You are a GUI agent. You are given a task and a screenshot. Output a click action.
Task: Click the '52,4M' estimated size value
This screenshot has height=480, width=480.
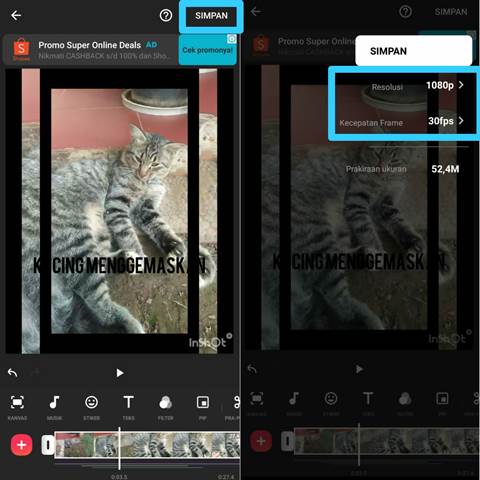pyautogui.click(x=445, y=169)
